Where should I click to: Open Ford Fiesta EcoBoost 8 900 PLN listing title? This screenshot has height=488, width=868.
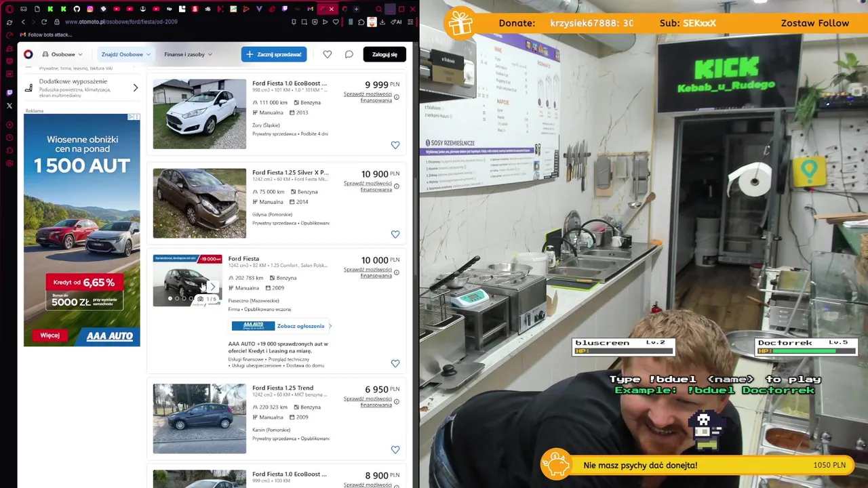coord(290,474)
